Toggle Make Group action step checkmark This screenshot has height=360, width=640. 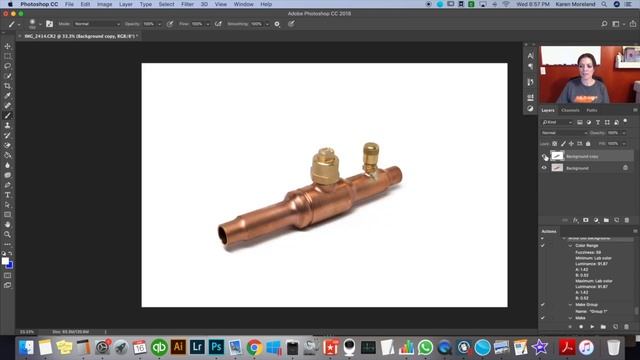coord(542,304)
